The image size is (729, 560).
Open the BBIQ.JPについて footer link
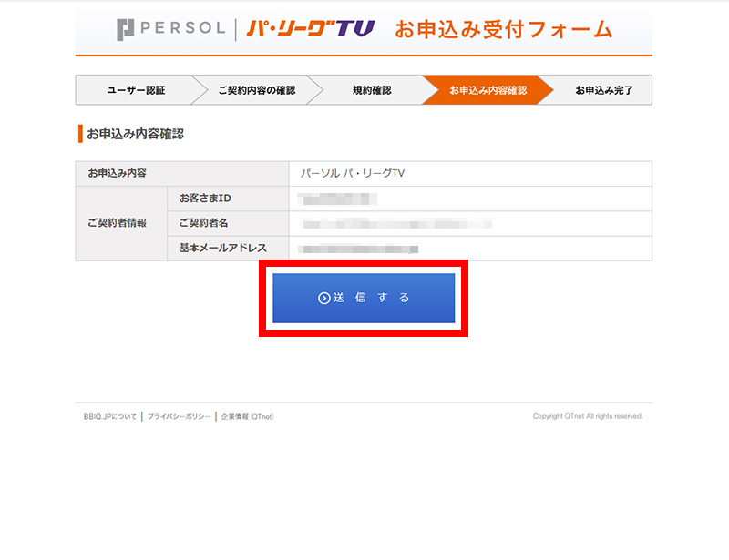tap(110, 417)
